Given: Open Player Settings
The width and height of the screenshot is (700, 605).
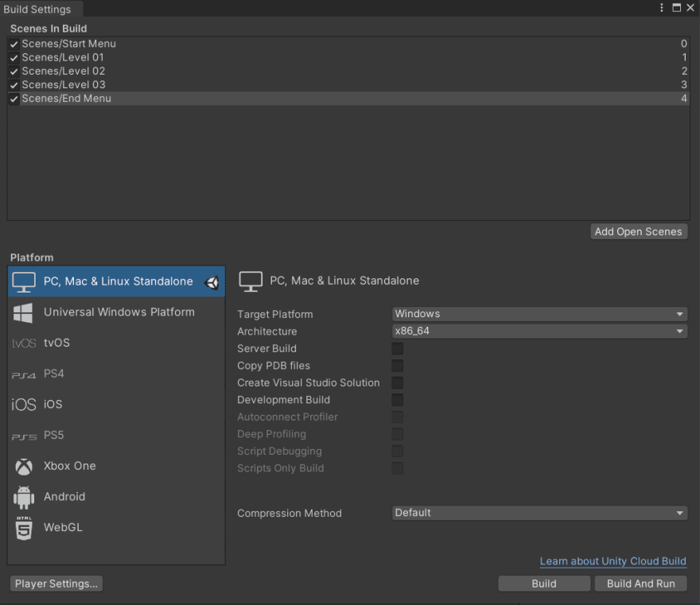Looking at the screenshot, I should (56, 584).
